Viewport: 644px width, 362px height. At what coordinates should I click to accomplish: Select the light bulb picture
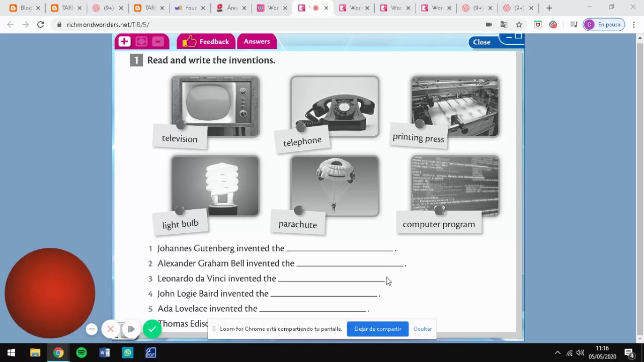(x=215, y=186)
